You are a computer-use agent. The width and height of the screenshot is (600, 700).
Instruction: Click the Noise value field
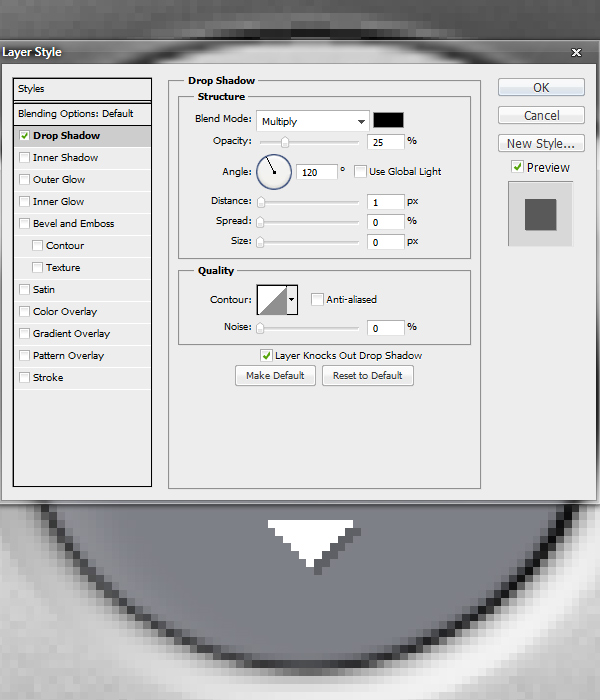pyautogui.click(x=386, y=328)
